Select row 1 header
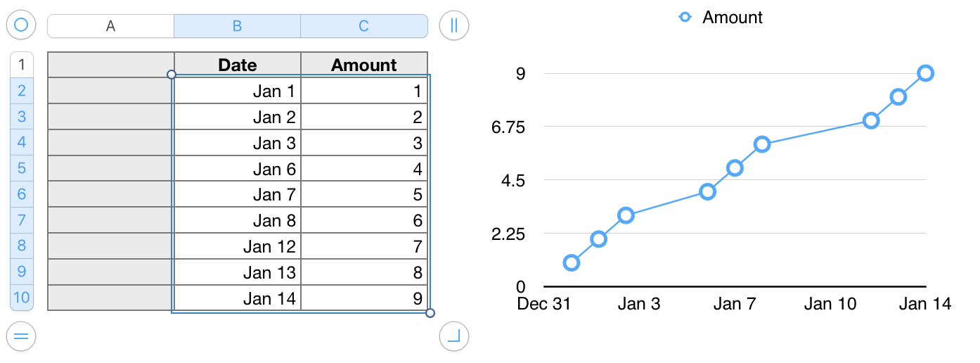 [22, 65]
